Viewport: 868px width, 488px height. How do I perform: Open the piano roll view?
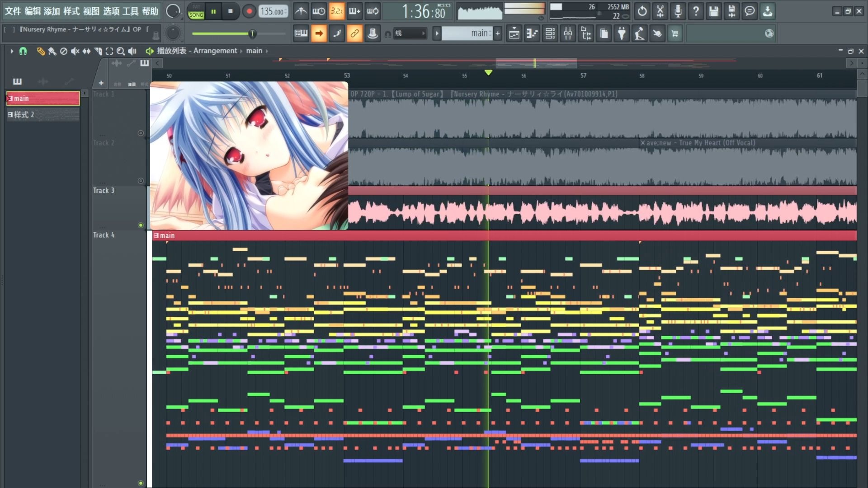click(532, 33)
